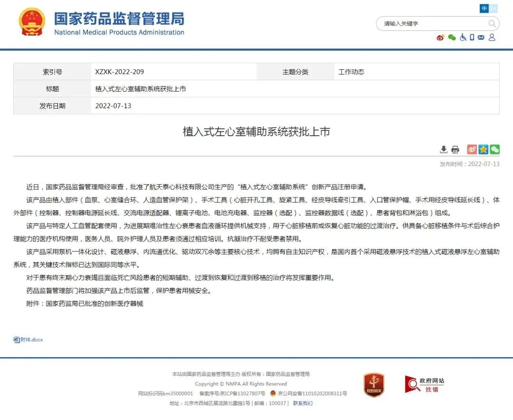Click the download icon above the article

[x=444, y=149]
